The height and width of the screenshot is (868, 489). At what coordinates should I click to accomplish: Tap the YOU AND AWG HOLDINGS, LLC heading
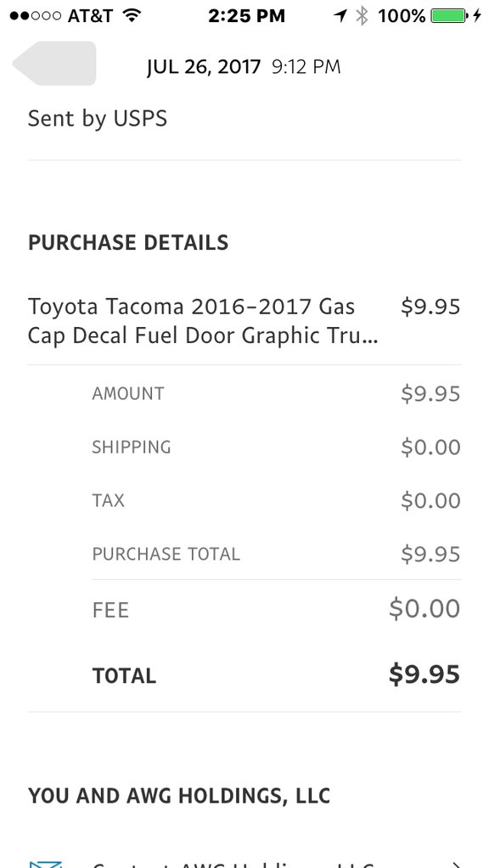tap(179, 796)
